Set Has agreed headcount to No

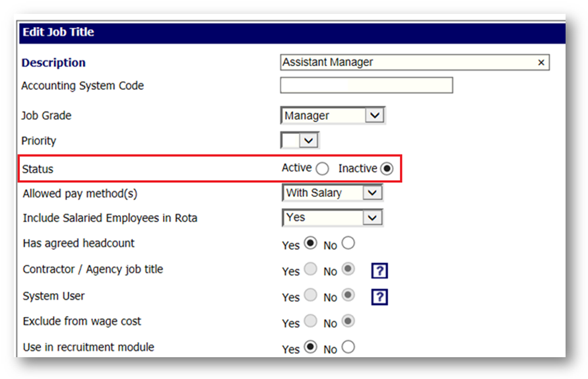point(348,244)
